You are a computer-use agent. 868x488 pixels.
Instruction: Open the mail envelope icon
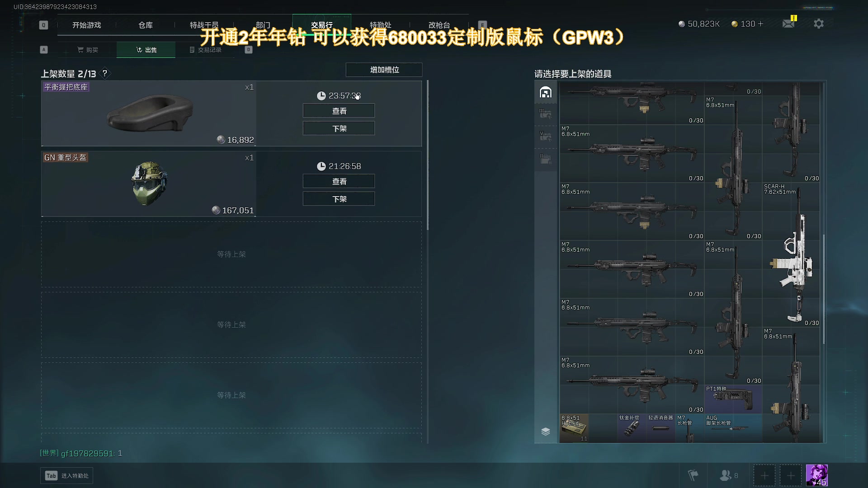coord(788,23)
